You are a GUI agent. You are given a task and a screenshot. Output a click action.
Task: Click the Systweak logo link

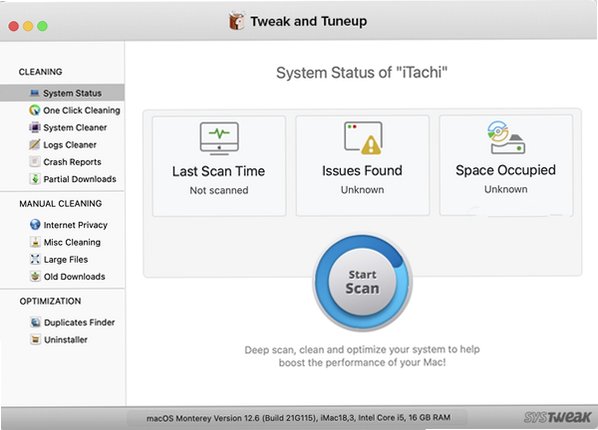[x=557, y=417]
